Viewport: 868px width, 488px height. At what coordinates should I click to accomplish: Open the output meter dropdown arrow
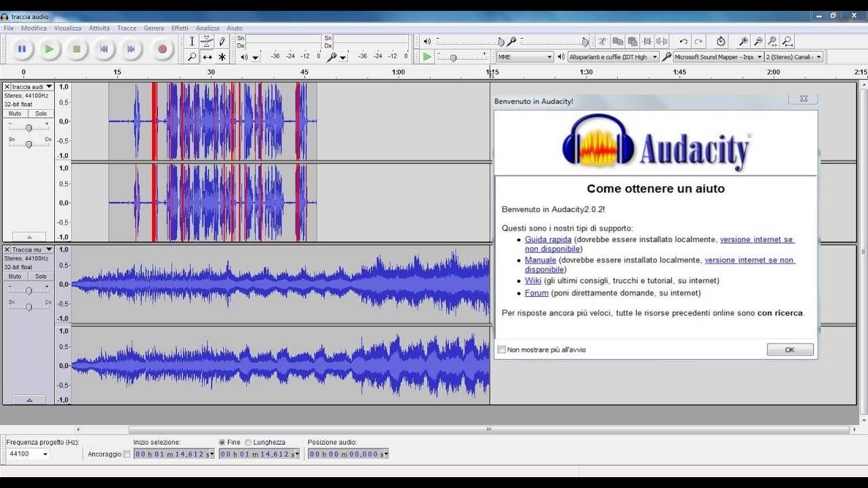256,58
